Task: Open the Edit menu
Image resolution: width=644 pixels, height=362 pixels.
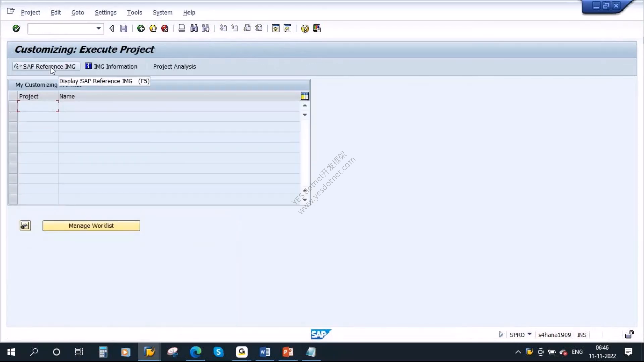Action: (56, 12)
